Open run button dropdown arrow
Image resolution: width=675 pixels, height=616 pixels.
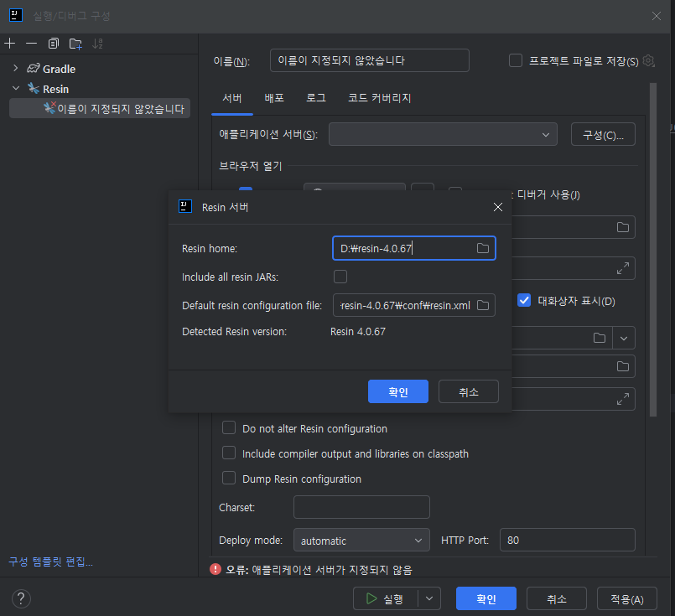tap(429, 598)
